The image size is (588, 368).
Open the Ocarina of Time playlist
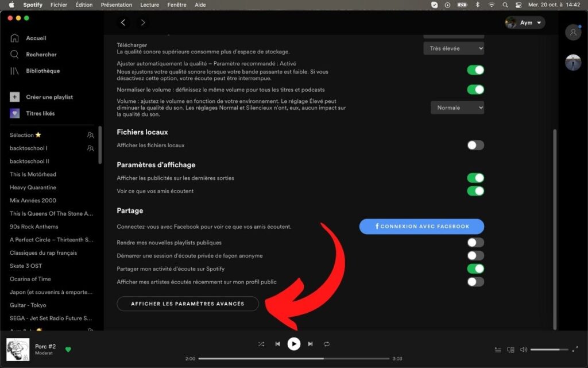pos(30,279)
